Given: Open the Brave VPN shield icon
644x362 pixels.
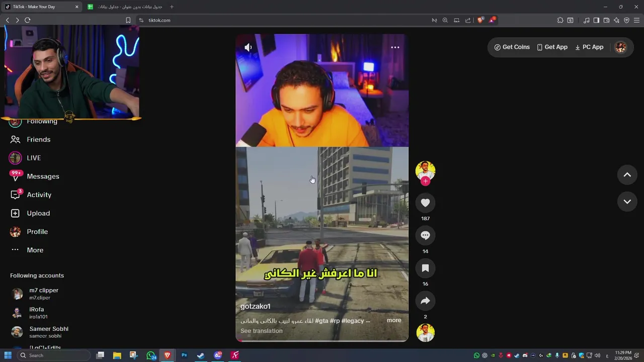Looking at the screenshot, I should pos(626,20).
